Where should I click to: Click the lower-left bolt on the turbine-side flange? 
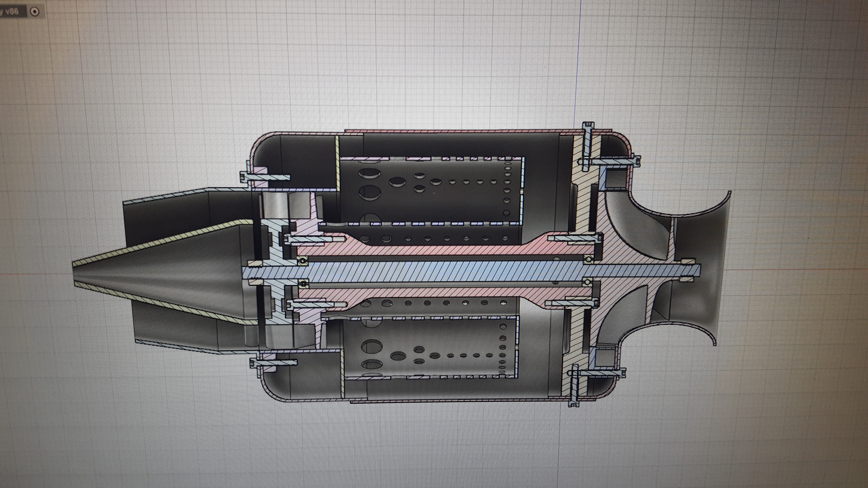click(274, 363)
